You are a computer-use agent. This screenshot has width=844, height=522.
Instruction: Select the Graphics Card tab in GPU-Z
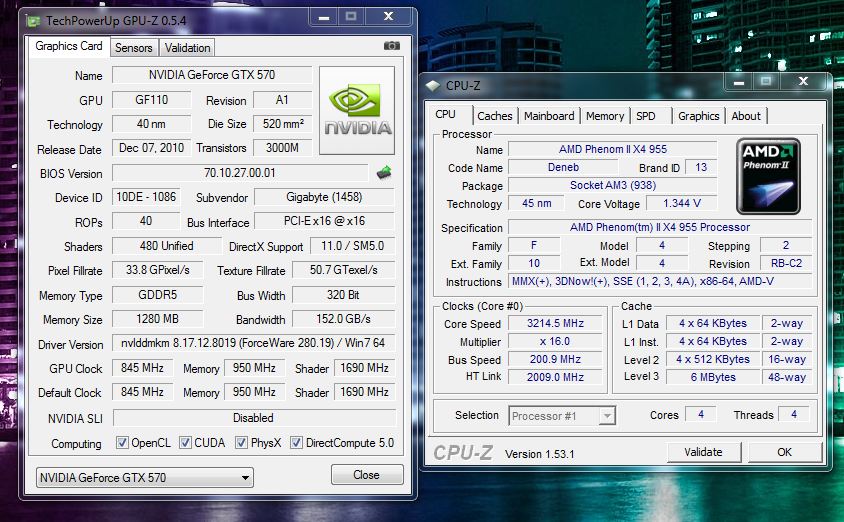tap(69, 46)
